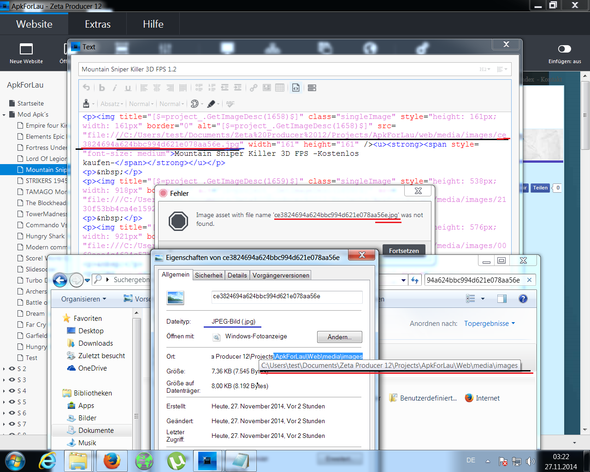Click the Windows Start button
590x472 pixels.
pos(14,461)
